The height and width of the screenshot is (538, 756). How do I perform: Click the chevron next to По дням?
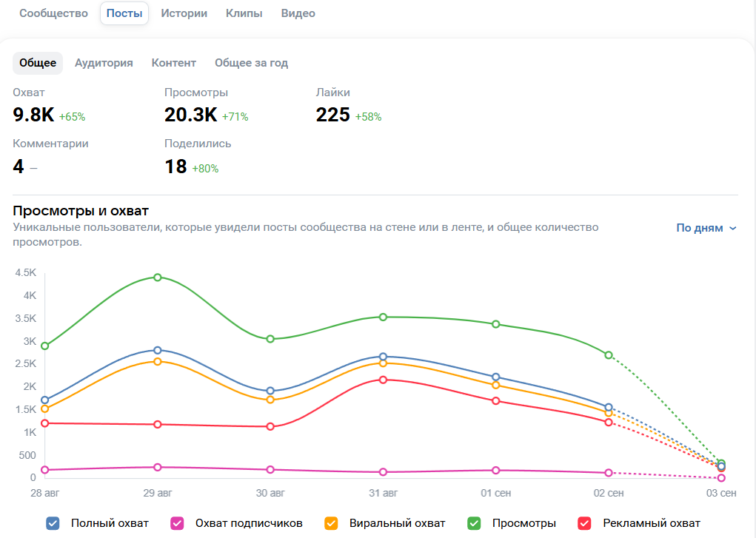click(x=733, y=228)
